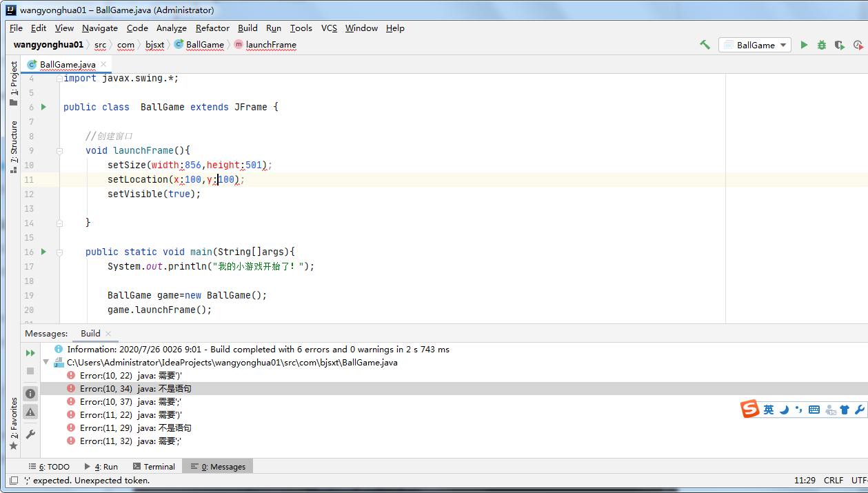Click the Sogou skin shirt icon
Viewport: 868px width, 493px height.
845,410
